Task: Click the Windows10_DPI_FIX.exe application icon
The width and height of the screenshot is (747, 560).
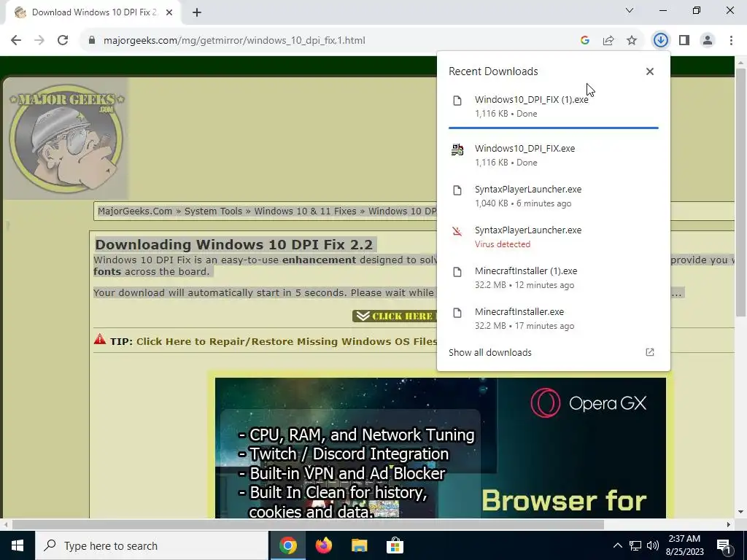Action: coord(457,149)
